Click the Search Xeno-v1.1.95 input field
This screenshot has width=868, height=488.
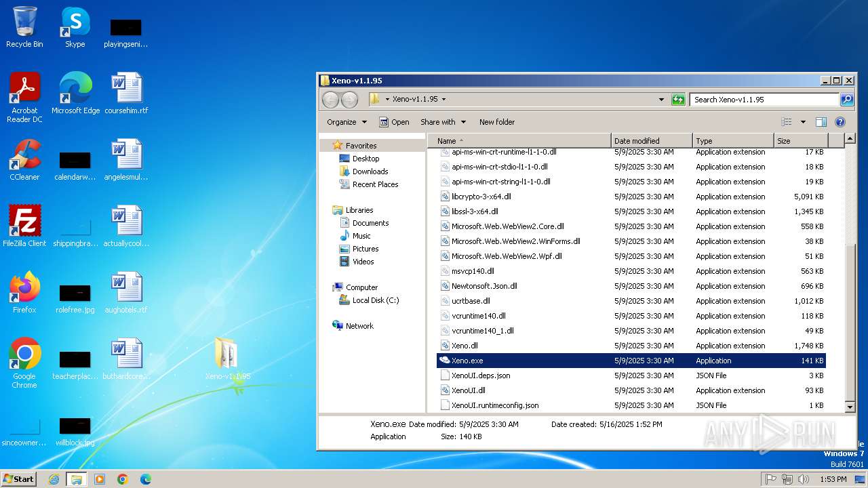point(764,100)
